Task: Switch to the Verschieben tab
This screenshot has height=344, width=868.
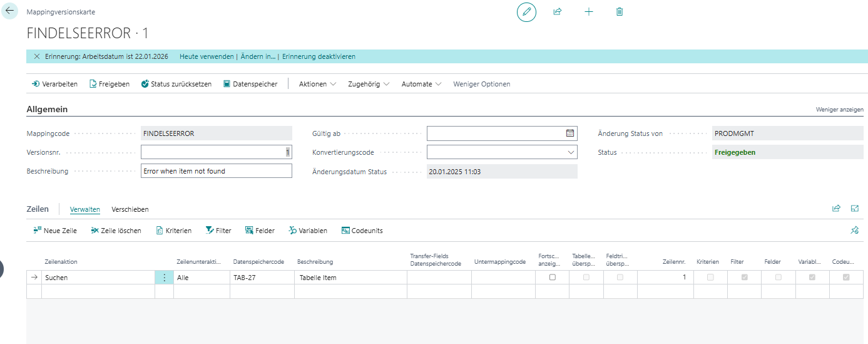Action: coord(130,209)
